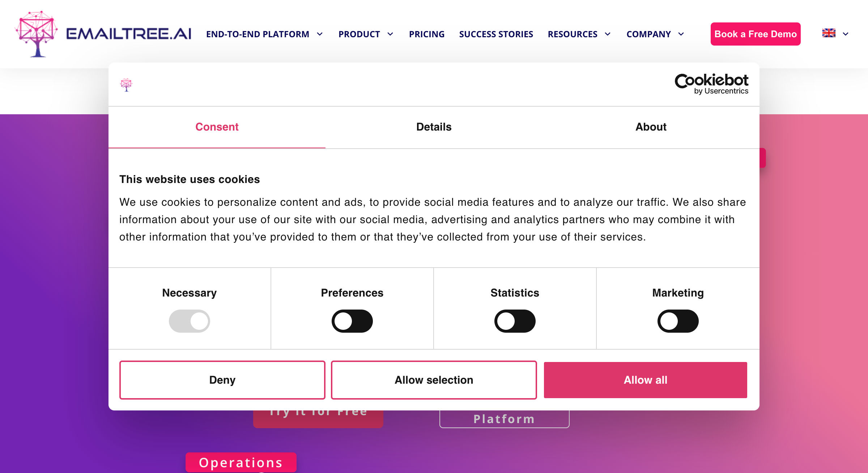Click the Allow all button
This screenshot has width=868, height=473.
[646, 380]
